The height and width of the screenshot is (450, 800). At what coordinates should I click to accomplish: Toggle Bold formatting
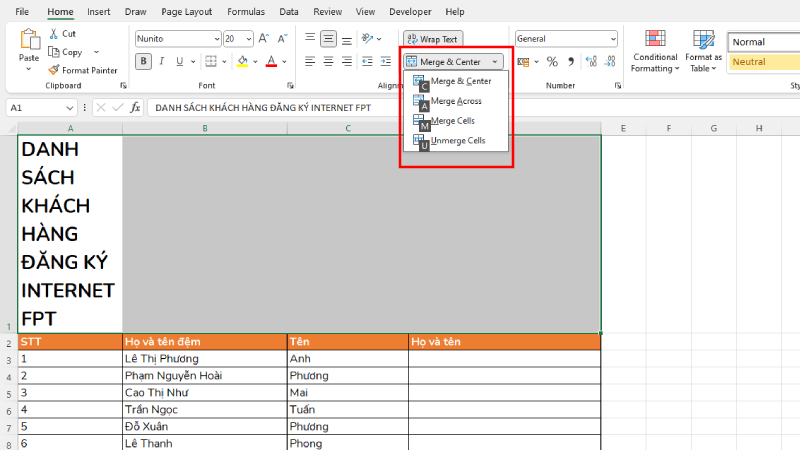(144, 62)
